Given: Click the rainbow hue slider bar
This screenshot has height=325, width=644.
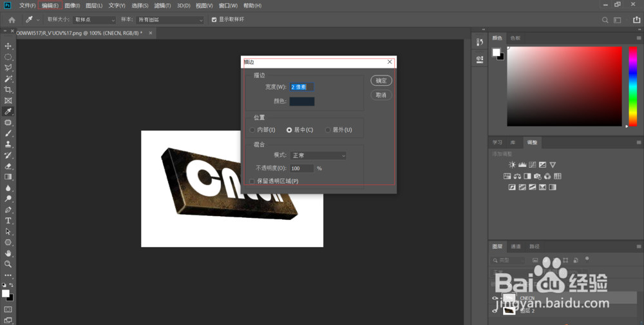Looking at the screenshot, I should pyautogui.click(x=633, y=86).
